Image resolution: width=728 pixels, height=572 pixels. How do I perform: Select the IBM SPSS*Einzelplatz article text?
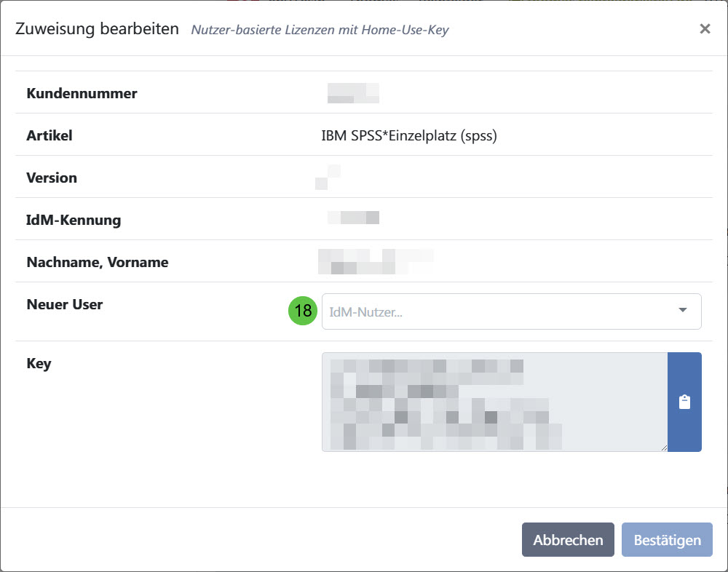pyautogui.click(x=409, y=135)
